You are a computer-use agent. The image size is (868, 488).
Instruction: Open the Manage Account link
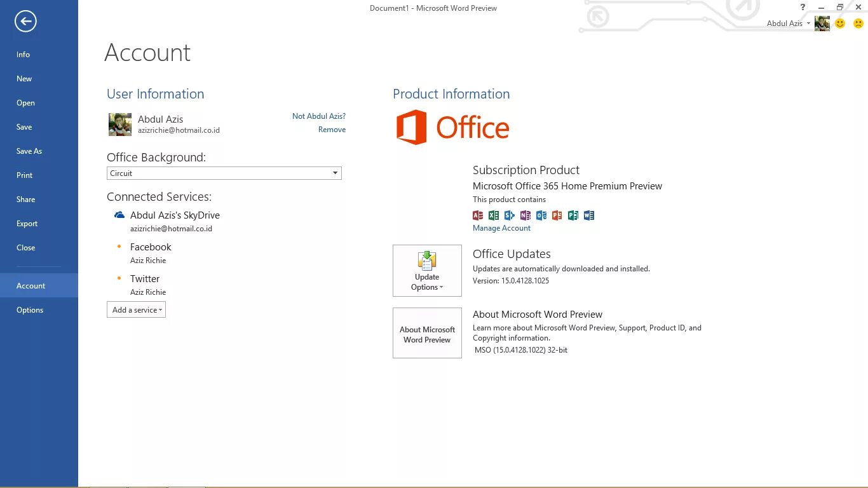(x=501, y=228)
